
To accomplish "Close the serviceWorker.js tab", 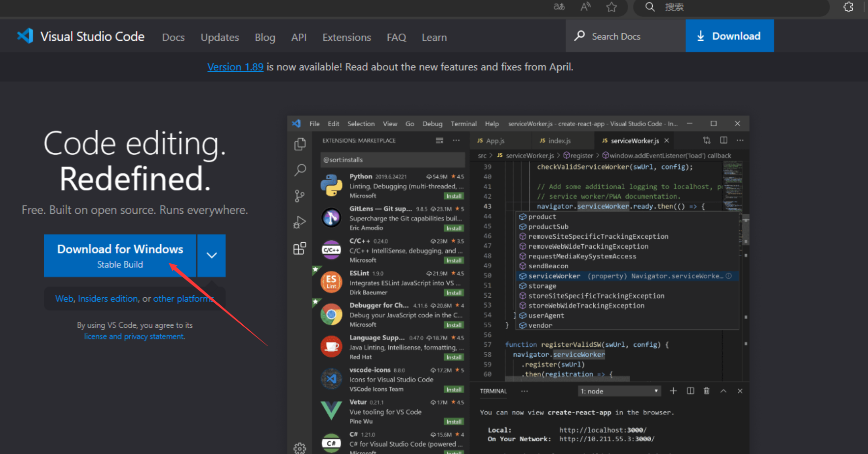I will tap(666, 141).
